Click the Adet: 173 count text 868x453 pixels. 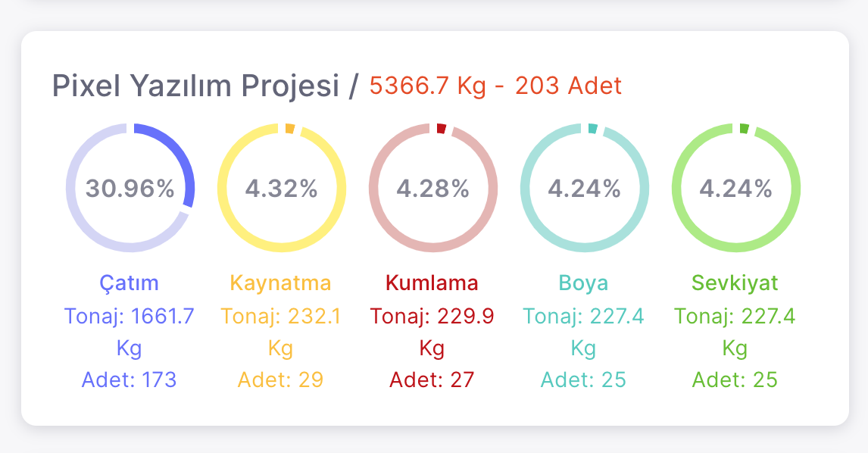click(130, 380)
